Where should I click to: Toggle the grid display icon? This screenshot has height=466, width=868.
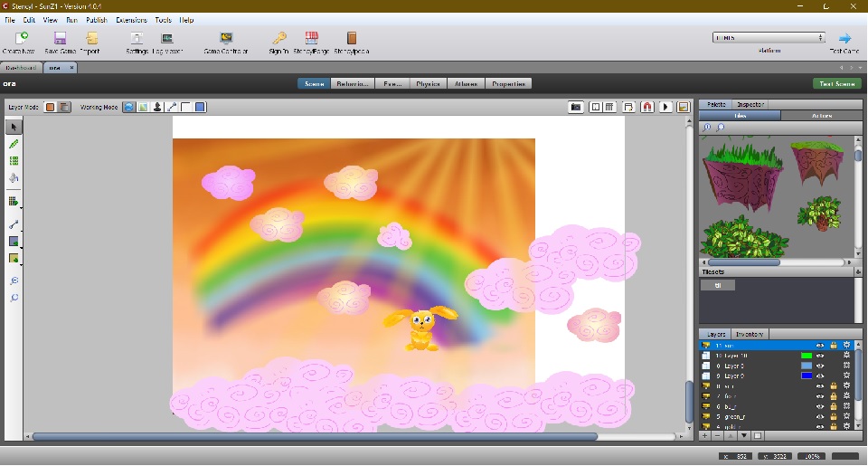coord(610,107)
